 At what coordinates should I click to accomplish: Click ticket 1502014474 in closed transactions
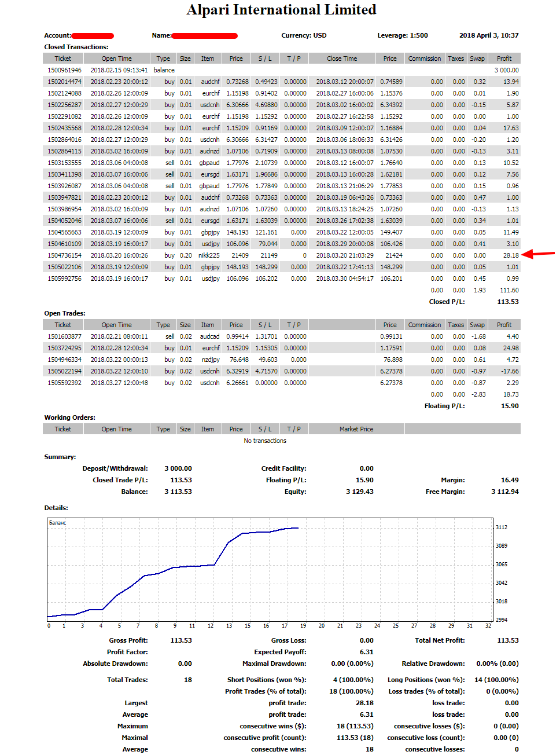[65, 82]
